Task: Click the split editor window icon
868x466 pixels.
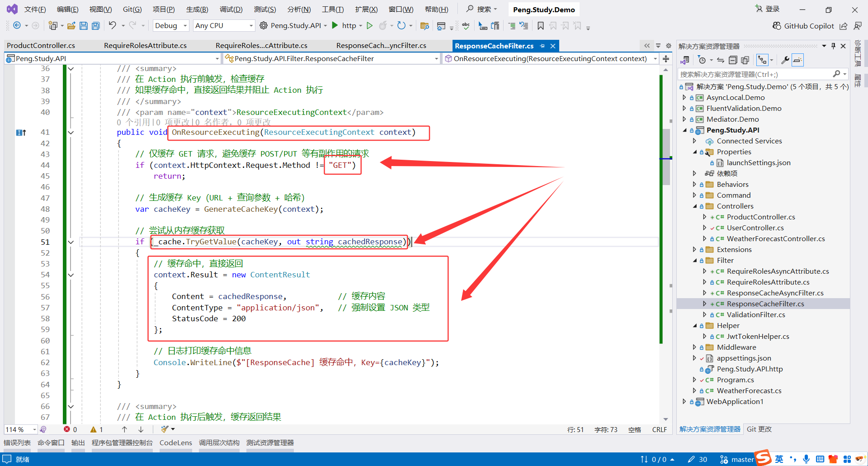Action: coord(666,59)
